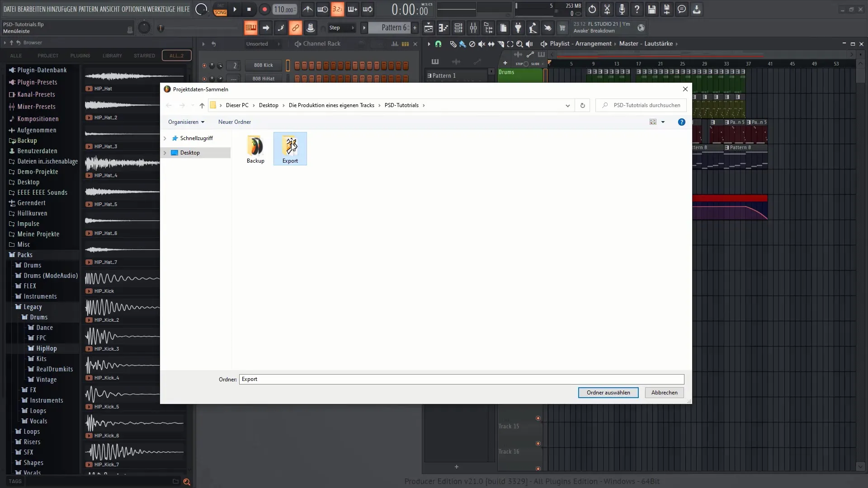Open the Organisieren dropdown in the dialog
The height and width of the screenshot is (488, 868).
click(x=186, y=122)
